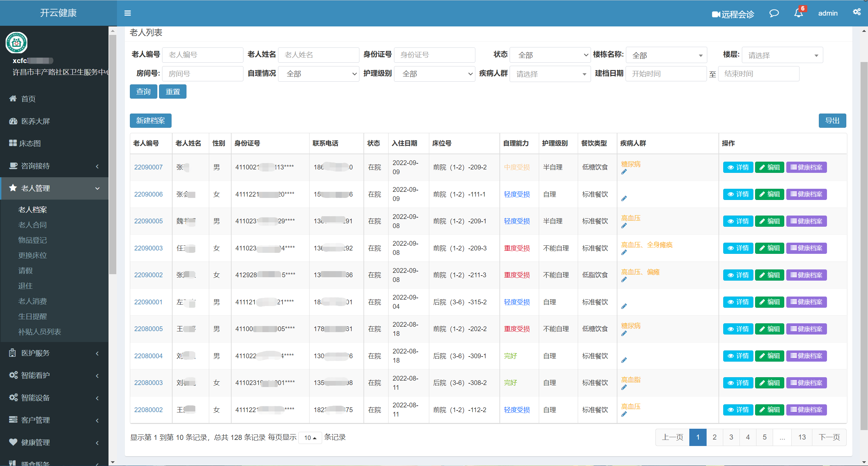Go to last page 13
Screen dimensions: 868x466
(802, 437)
